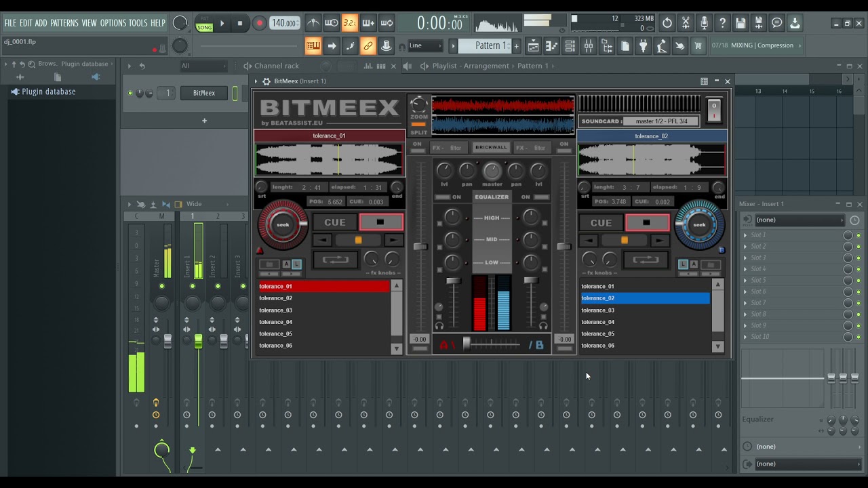Click the save project floppy icon
868x488 pixels.
[x=741, y=23]
